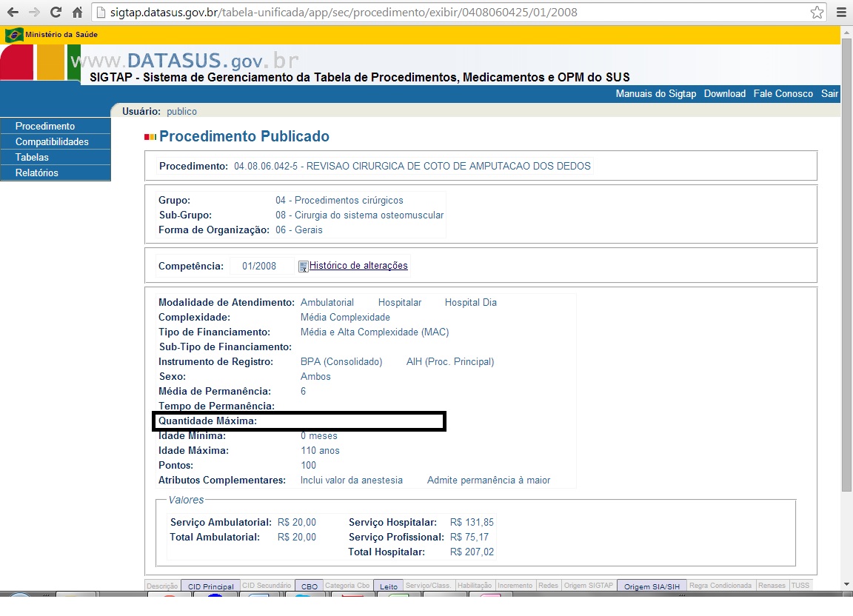The width and height of the screenshot is (853, 616).
Task: Click the URL address bar
Action: [444, 13]
